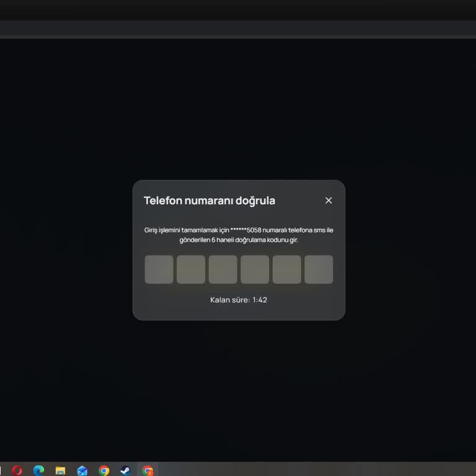Click the third verification code digit box
Image resolution: width=476 pixels, height=476 pixels.
[x=223, y=270]
